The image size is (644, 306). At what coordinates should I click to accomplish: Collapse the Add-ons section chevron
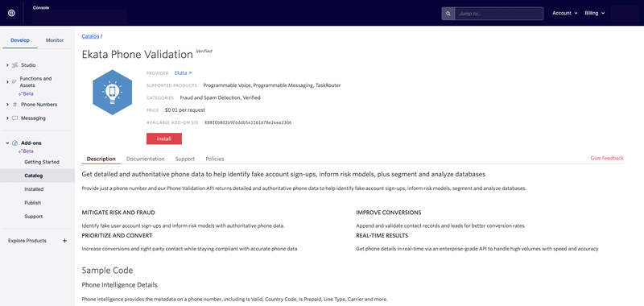tap(7, 143)
